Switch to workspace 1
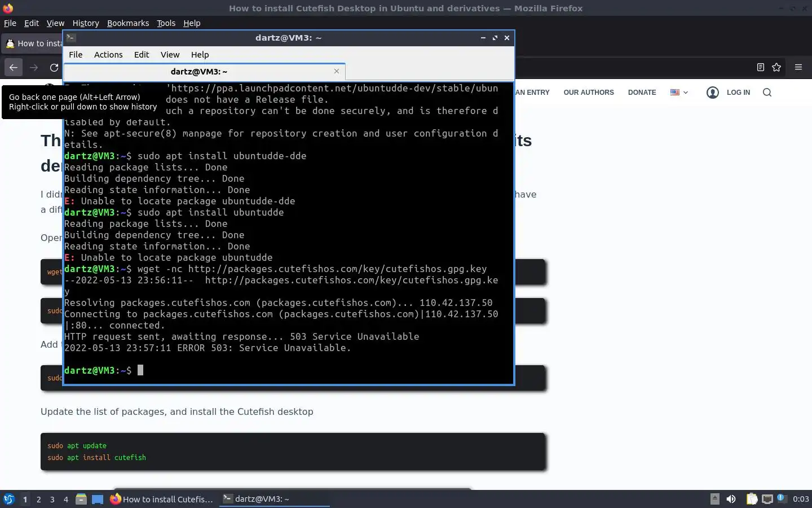Viewport: 812px width, 508px height. pos(25,499)
